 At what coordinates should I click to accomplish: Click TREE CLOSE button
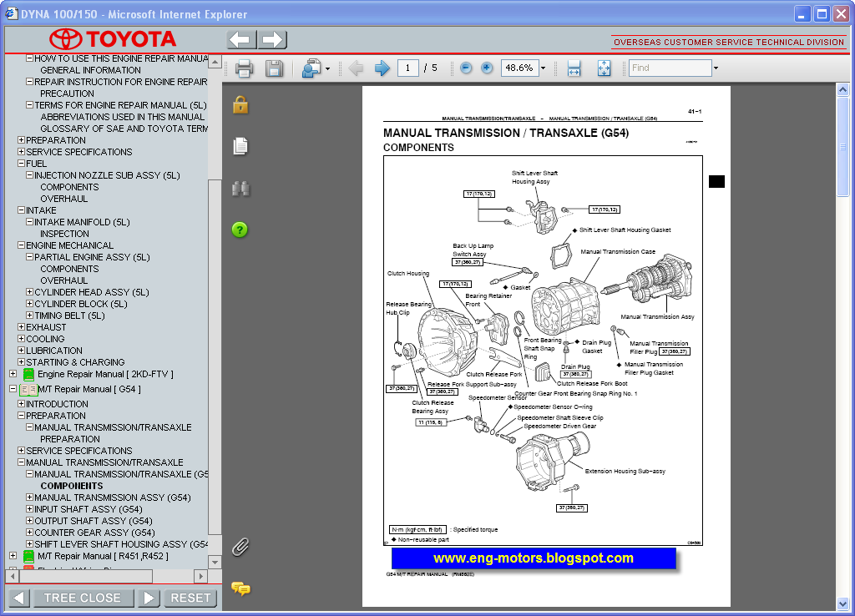click(x=83, y=598)
